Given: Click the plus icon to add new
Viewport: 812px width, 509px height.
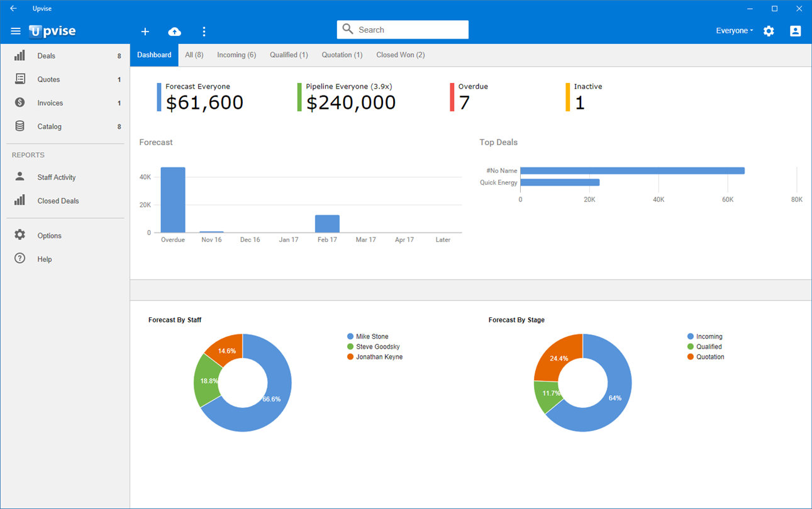Looking at the screenshot, I should click(145, 31).
